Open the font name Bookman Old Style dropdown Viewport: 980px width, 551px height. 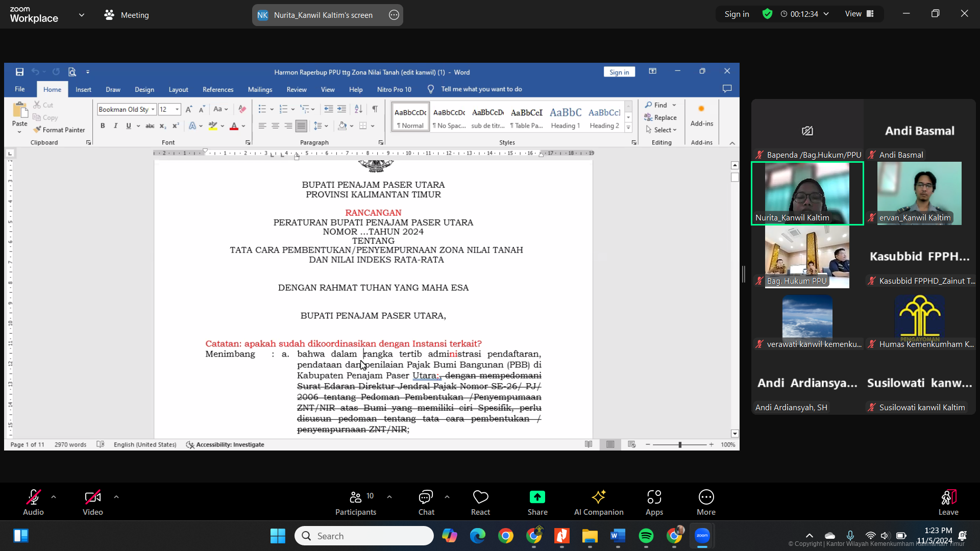tap(153, 109)
